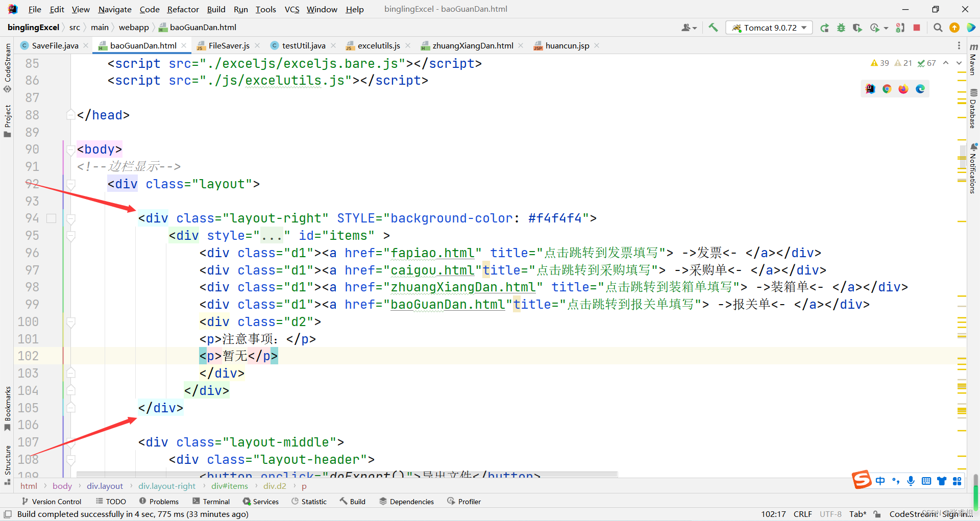The width and height of the screenshot is (980, 521).
Task: Click the 102:17 caret position indicator
Action: pos(773,514)
